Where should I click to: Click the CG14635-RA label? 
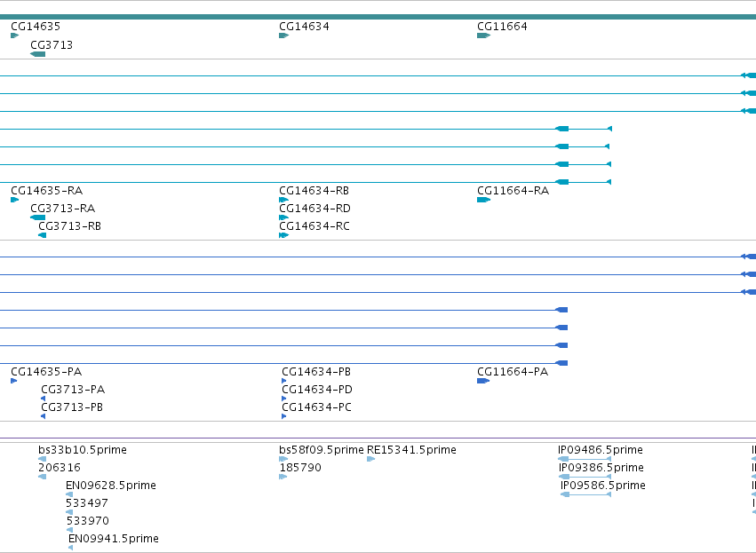(x=47, y=191)
